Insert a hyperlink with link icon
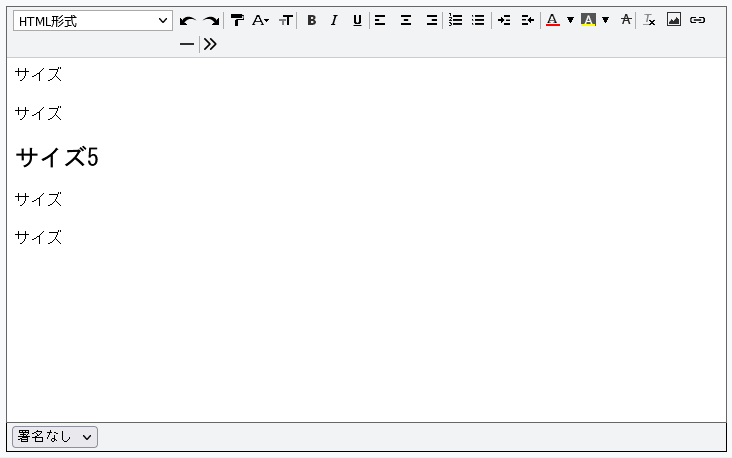The height and width of the screenshot is (458, 732). click(697, 20)
